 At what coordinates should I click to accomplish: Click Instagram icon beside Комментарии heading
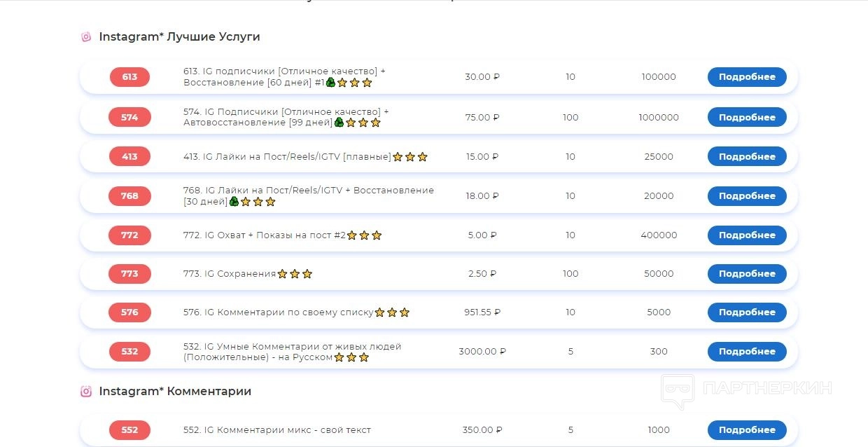point(86,392)
